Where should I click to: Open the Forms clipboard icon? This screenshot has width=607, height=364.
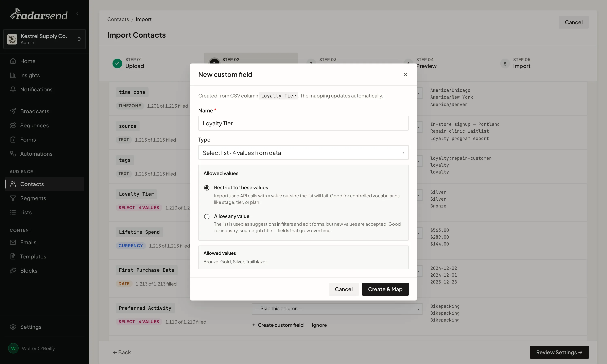pyautogui.click(x=13, y=140)
